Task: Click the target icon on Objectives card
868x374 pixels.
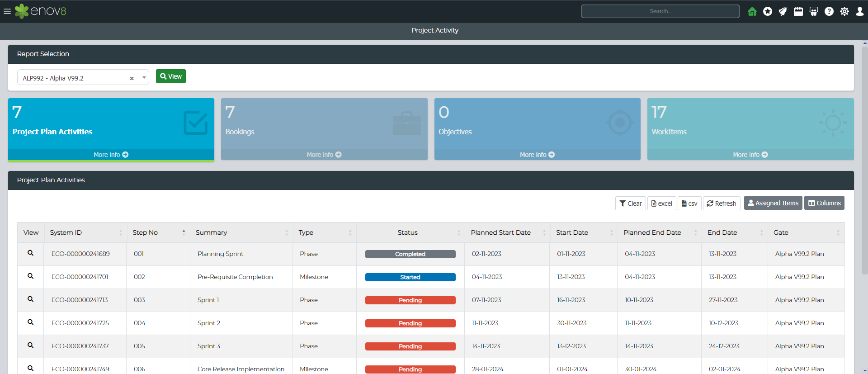Action: 620,123
